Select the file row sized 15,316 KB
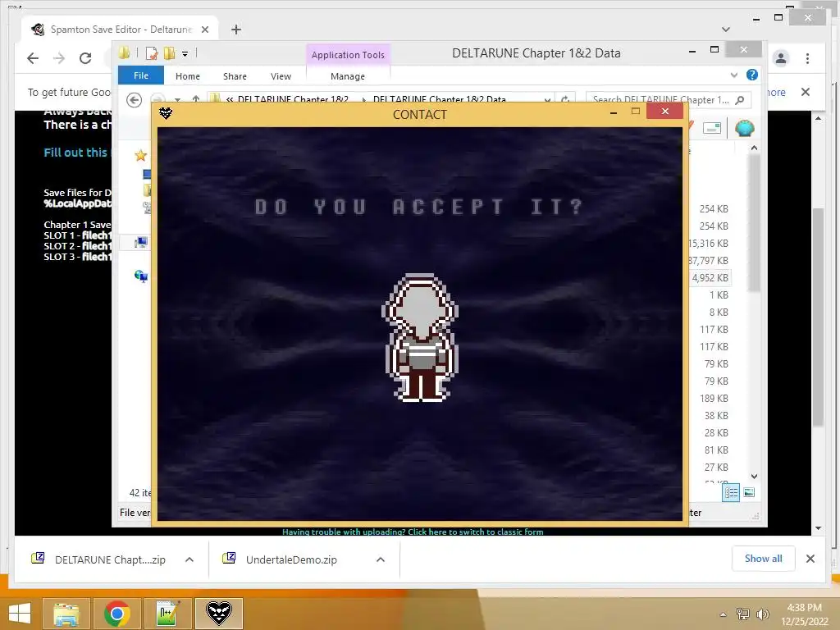The width and height of the screenshot is (840, 630). click(708, 243)
